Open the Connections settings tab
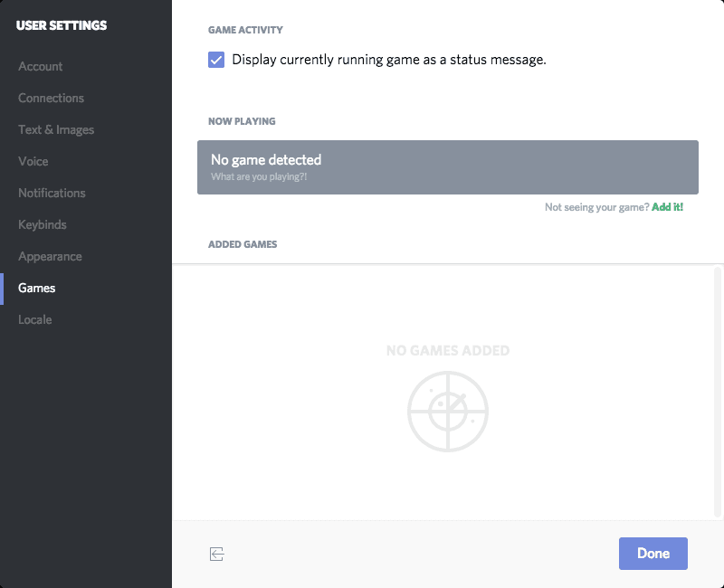 [51, 98]
